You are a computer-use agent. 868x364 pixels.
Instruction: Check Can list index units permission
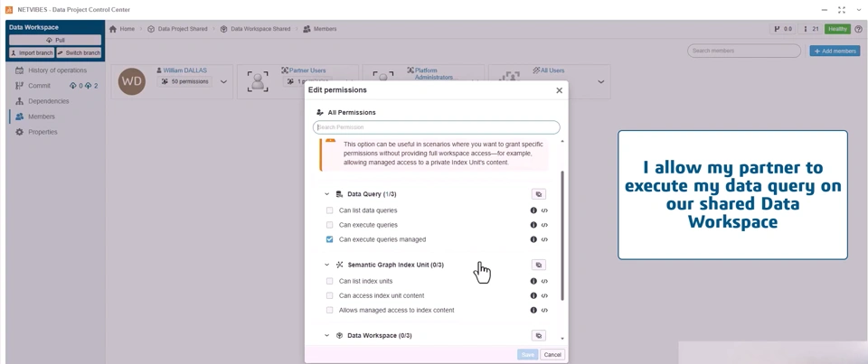pyautogui.click(x=330, y=281)
